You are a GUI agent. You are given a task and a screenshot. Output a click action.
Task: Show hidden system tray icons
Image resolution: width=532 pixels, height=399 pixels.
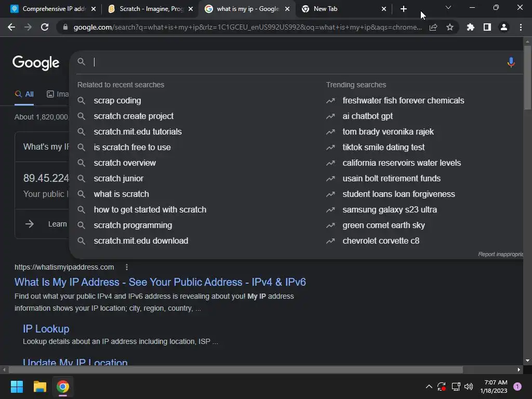(x=429, y=387)
